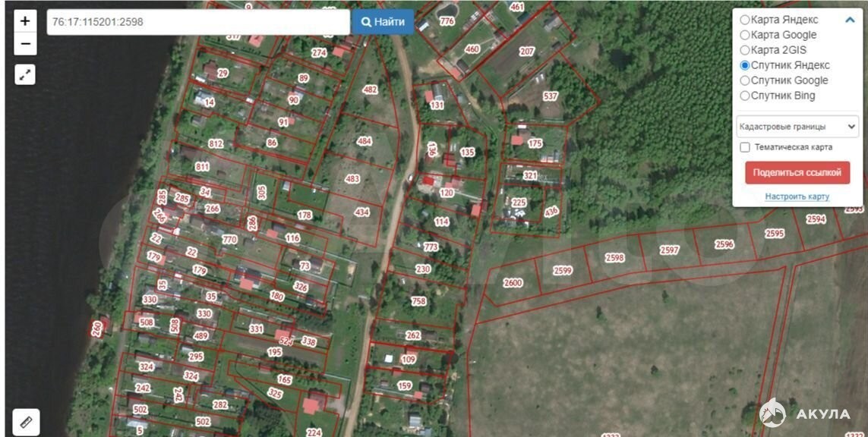
Task: Select land parcel 2600 on map
Action: pos(513,283)
